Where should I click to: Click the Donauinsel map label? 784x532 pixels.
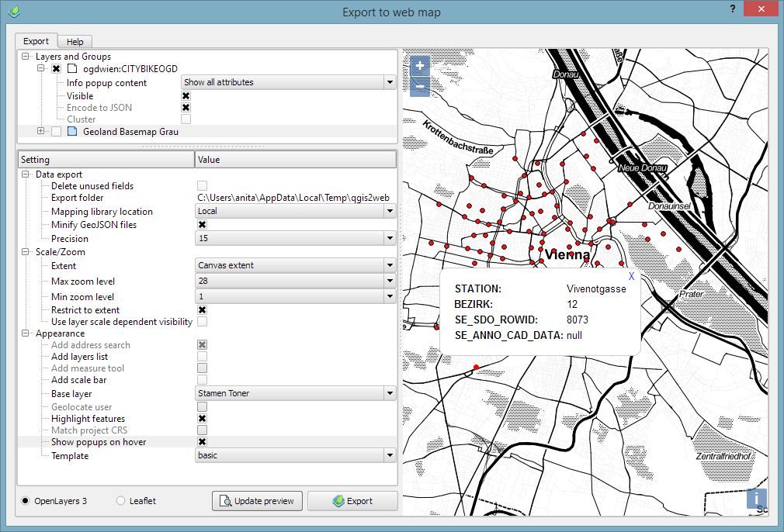pyautogui.click(x=669, y=206)
